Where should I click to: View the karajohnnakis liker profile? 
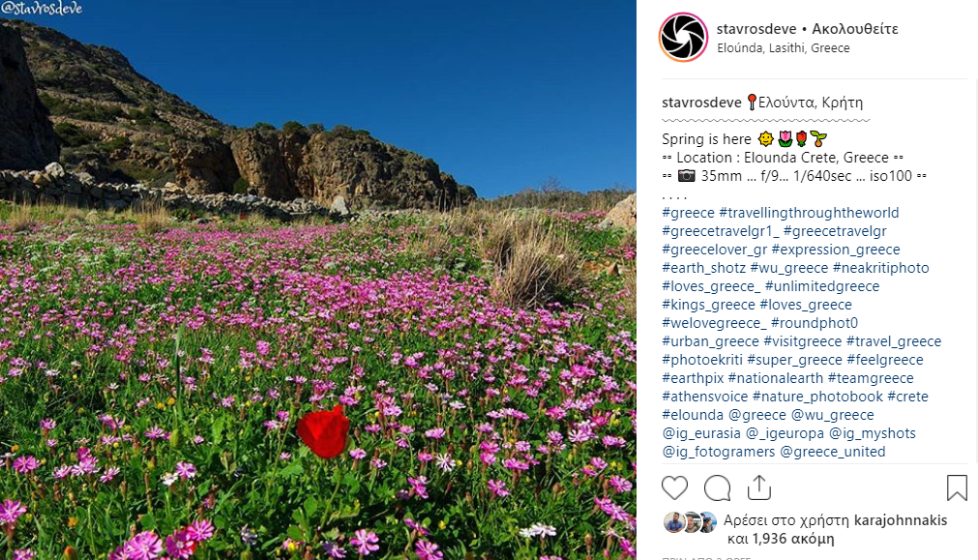coord(901,520)
